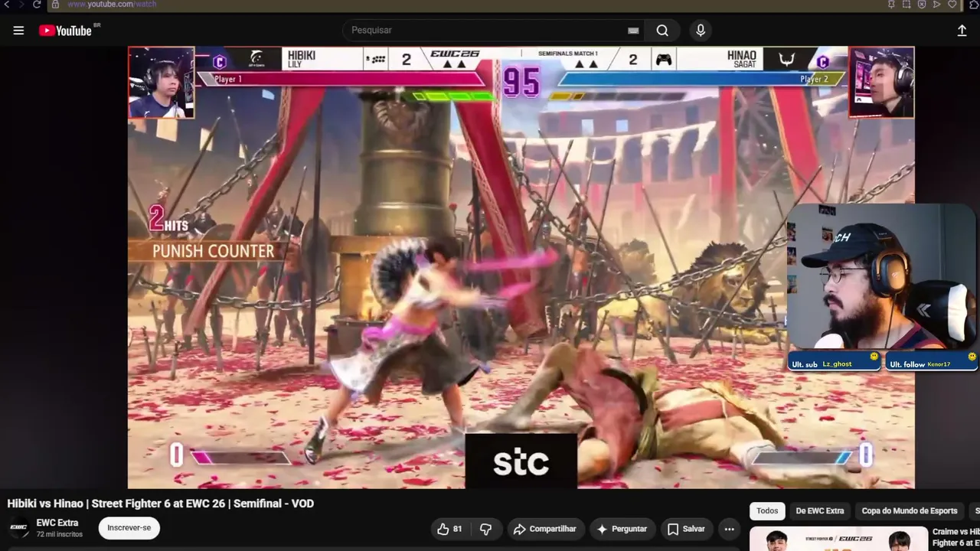Viewport: 980px width, 551px height.
Task: Click the heart icon in browser toolbar
Action: (952, 5)
